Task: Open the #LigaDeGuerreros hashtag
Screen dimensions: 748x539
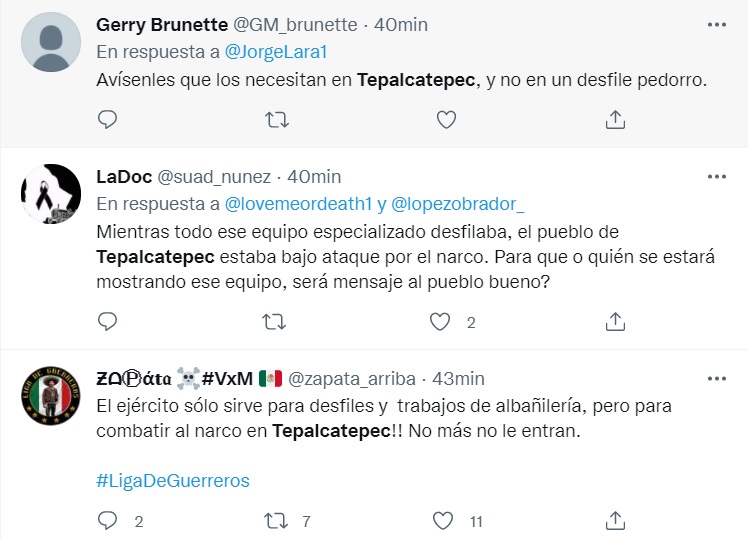Action: click(x=173, y=481)
